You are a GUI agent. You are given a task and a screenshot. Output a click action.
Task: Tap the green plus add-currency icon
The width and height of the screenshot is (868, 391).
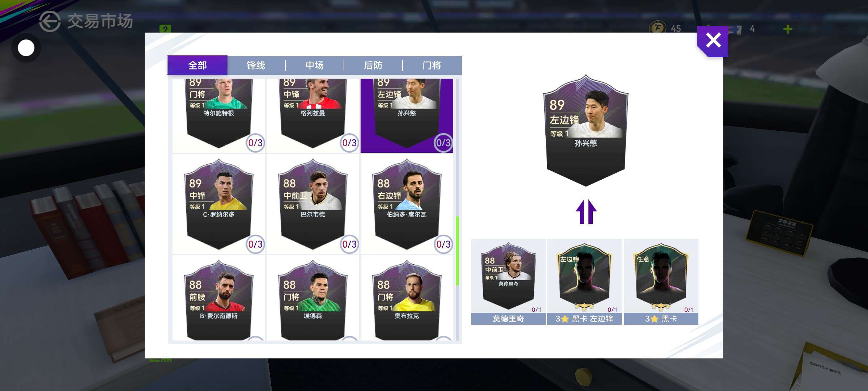(788, 29)
